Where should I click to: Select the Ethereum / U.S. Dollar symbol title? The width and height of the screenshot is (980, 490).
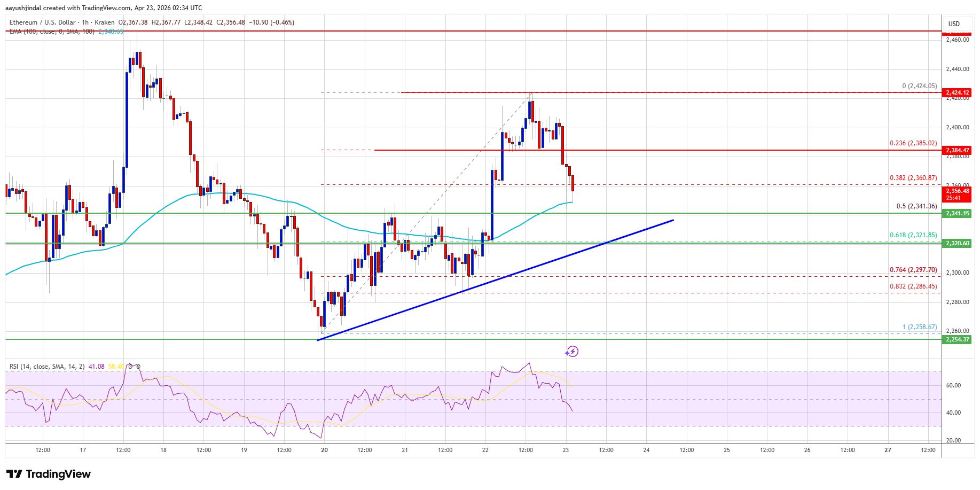tap(44, 22)
